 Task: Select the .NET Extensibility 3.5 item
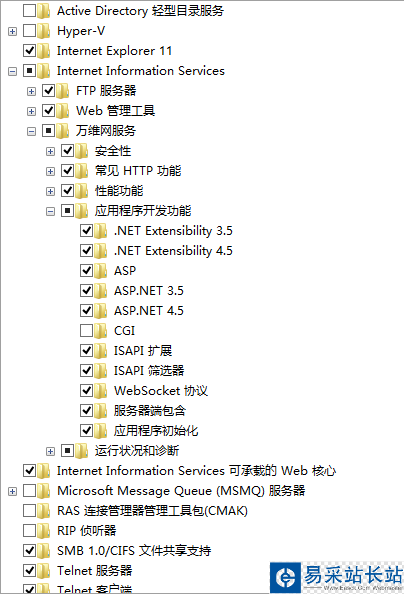(x=173, y=231)
